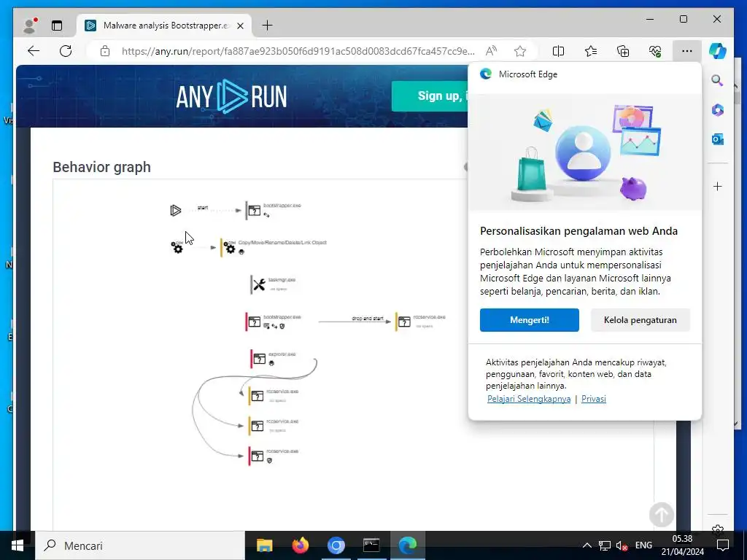Open Outlook in the sidebar
This screenshot has width=747, height=560.
tap(718, 139)
